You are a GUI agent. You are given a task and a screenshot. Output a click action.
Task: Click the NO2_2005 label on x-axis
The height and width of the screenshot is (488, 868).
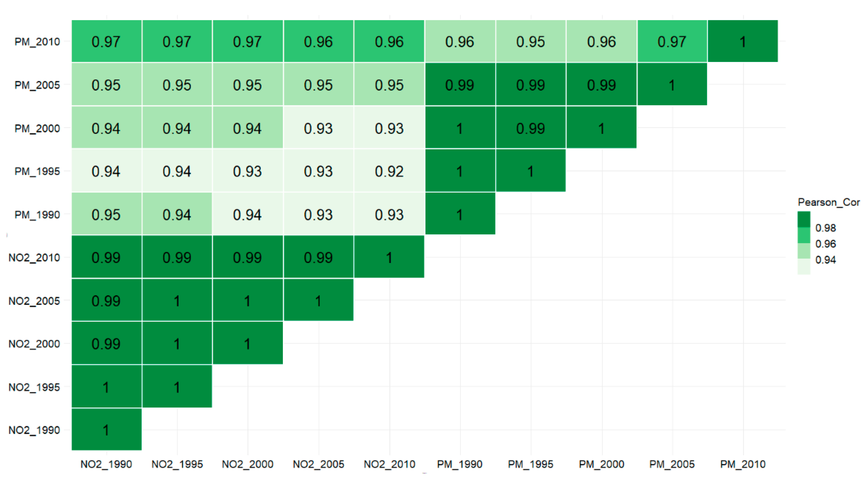pyautogui.click(x=318, y=464)
